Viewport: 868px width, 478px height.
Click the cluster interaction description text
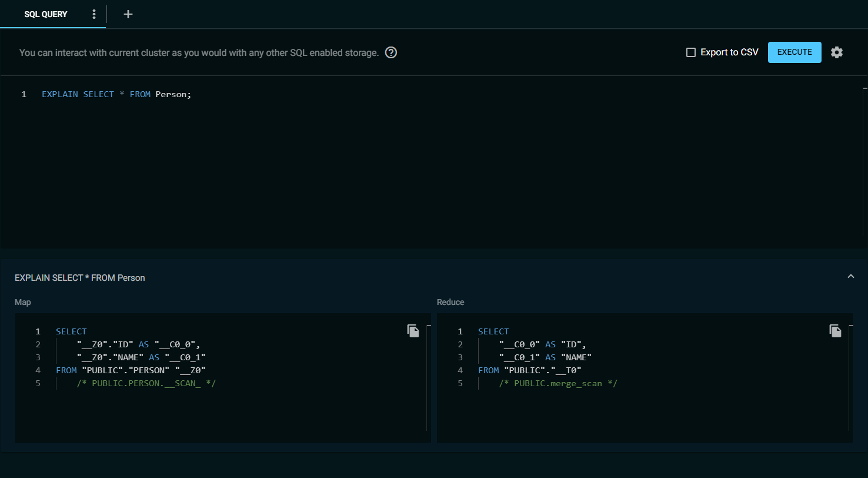[x=199, y=52]
